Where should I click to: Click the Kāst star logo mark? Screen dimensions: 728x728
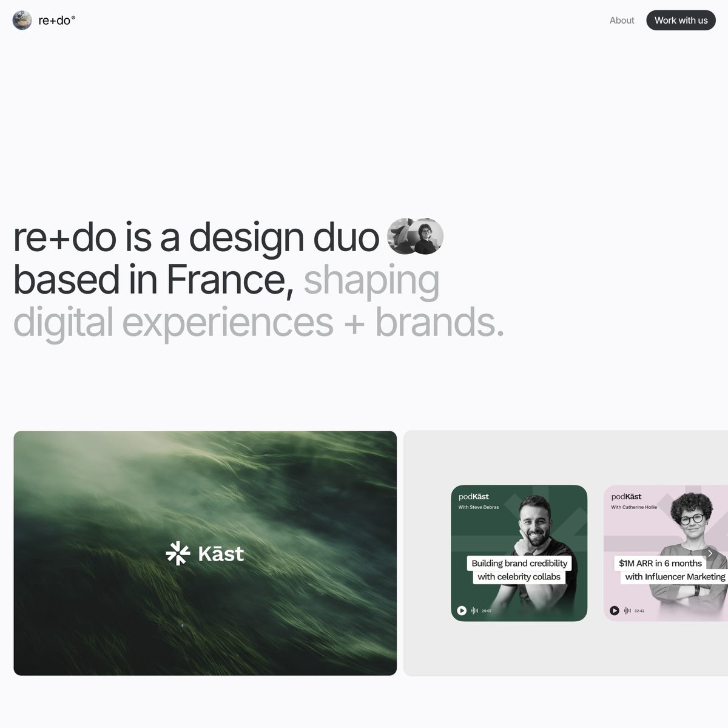178,553
